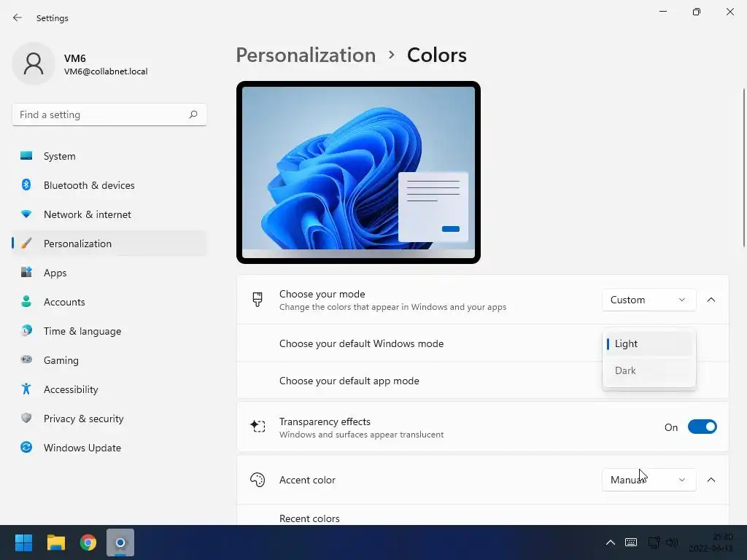
Task: Click the Time & language globe icon
Action: click(26, 330)
